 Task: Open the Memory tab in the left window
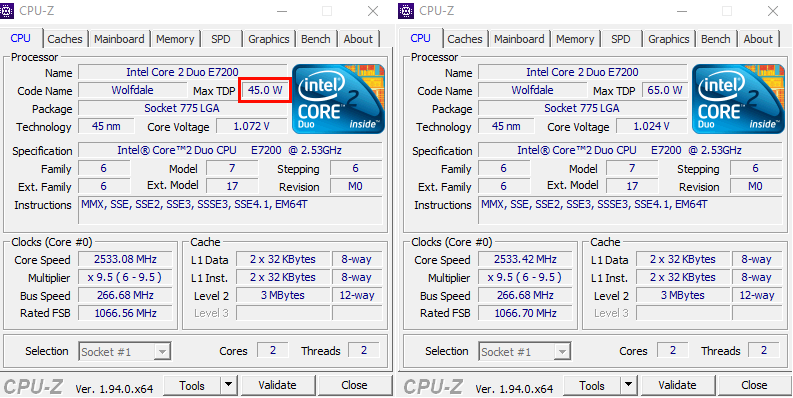point(175,39)
